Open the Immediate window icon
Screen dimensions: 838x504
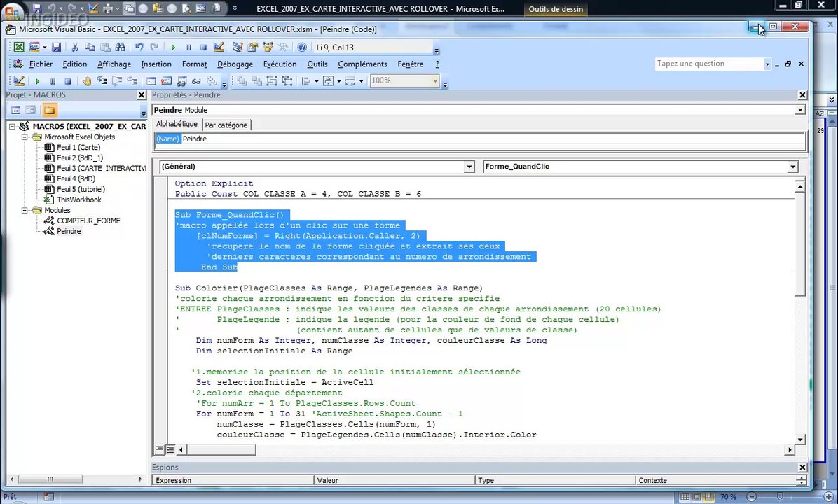click(166, 81)
